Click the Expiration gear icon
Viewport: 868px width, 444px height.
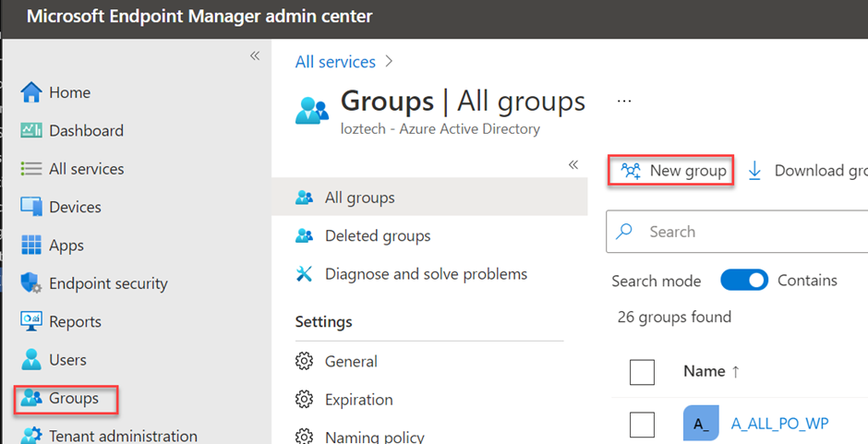tap(304, 400)
